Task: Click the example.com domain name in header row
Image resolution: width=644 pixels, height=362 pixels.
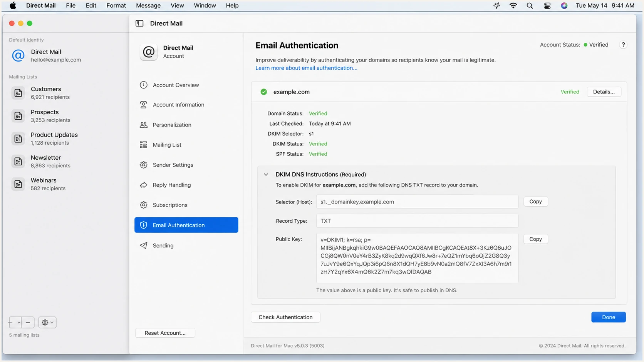Action: point(292,92)
